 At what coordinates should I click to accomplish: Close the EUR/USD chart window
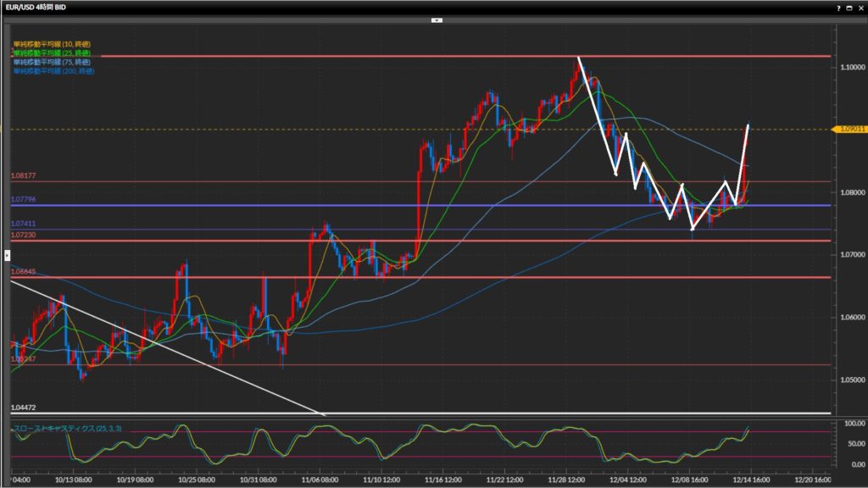pyautogui.click(x=860, y=7)
